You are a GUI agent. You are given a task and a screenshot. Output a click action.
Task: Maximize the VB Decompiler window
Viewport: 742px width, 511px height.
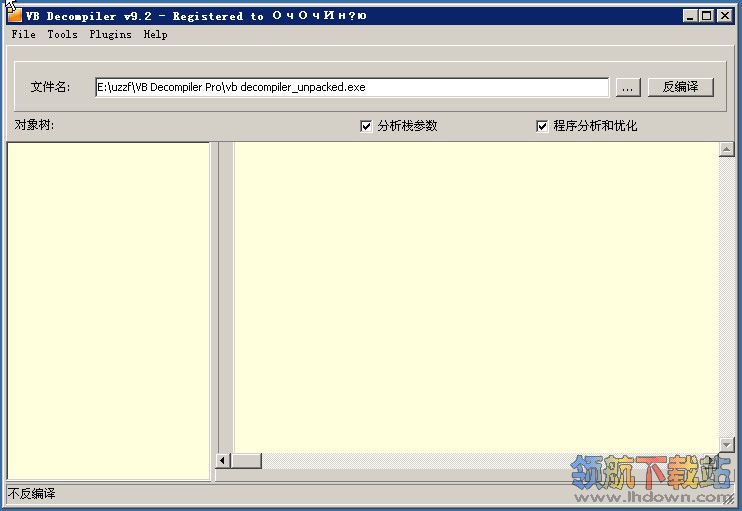point(707,16)
